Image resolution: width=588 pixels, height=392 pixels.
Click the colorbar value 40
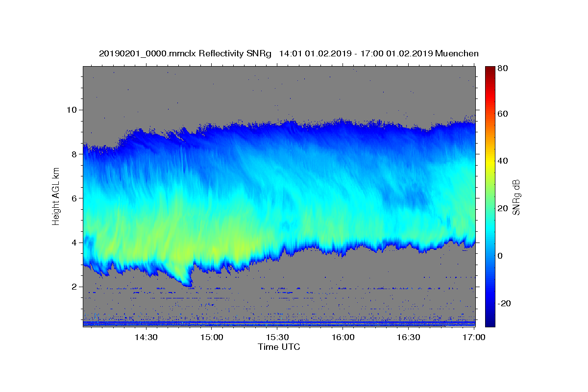[502, 161]
